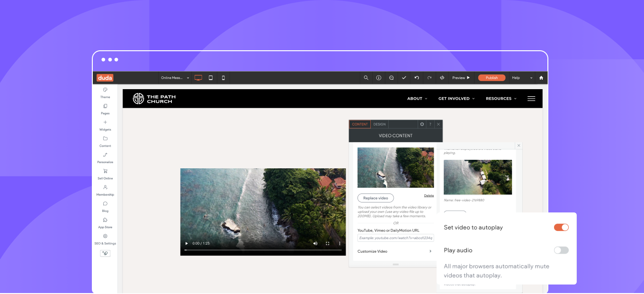Expand the GET INVOLVED navigation menu

456,99
